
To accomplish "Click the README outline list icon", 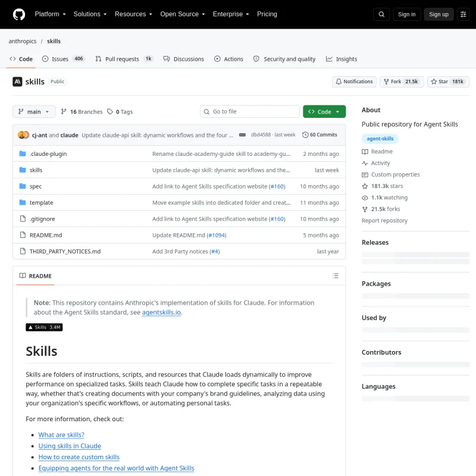I will point(336,275).
